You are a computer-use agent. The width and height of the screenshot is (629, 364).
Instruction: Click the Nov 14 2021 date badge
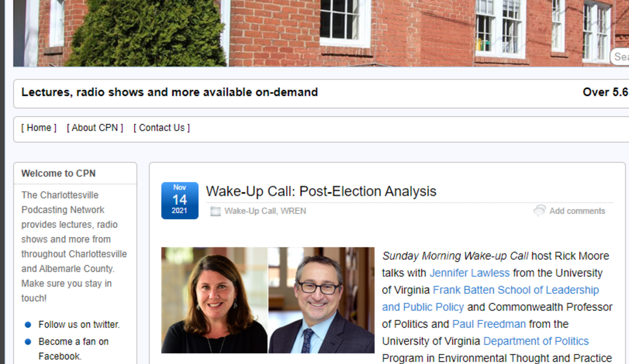pyautogui.click(x=180, y=200)
